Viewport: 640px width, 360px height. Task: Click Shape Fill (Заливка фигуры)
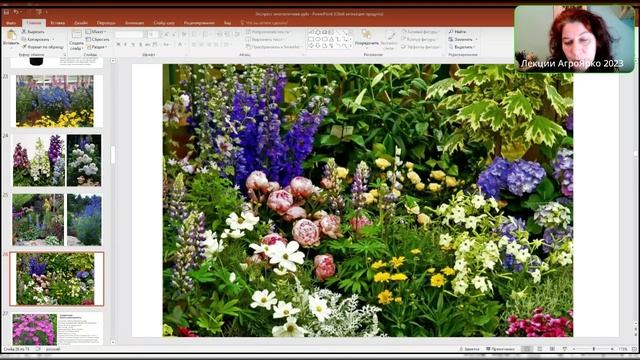pos(420,31)
